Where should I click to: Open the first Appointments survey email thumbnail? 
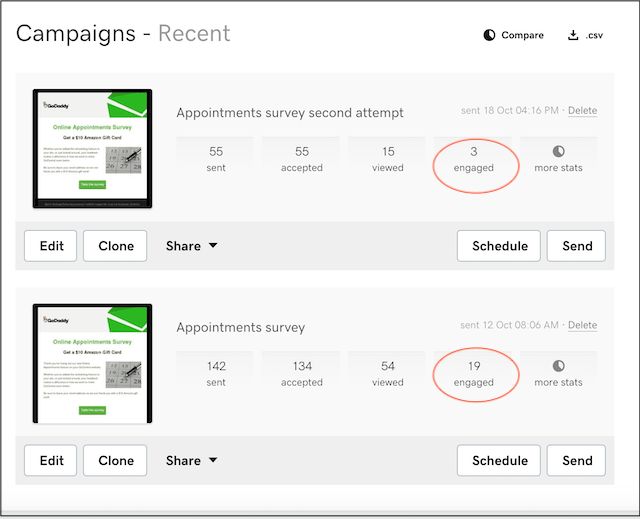pyautogui.click(x=92, y=364)
